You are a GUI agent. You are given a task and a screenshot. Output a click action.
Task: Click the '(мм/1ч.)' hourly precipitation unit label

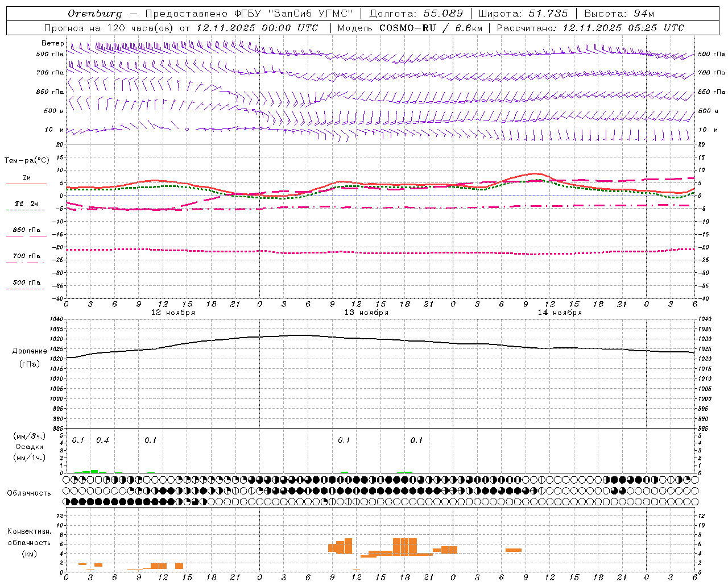click(x=30, y=458)
